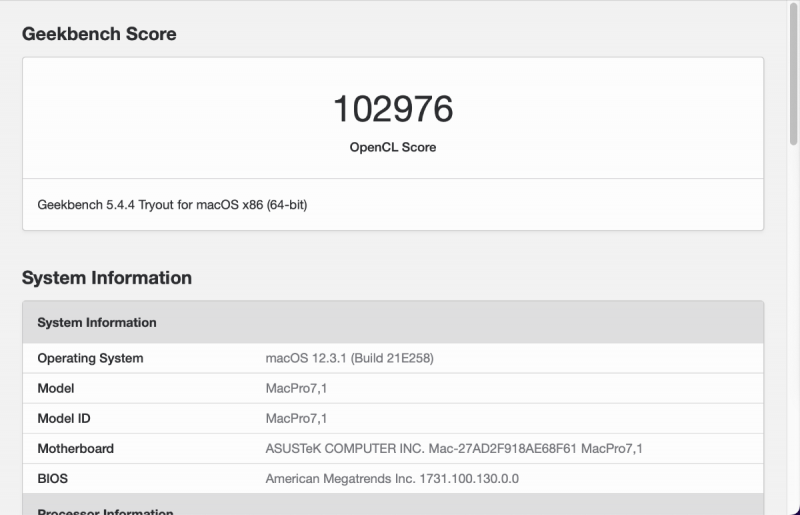800x515 pixels.
Task: Click the large "System Information" section heading
Action: tap(107, 278)
